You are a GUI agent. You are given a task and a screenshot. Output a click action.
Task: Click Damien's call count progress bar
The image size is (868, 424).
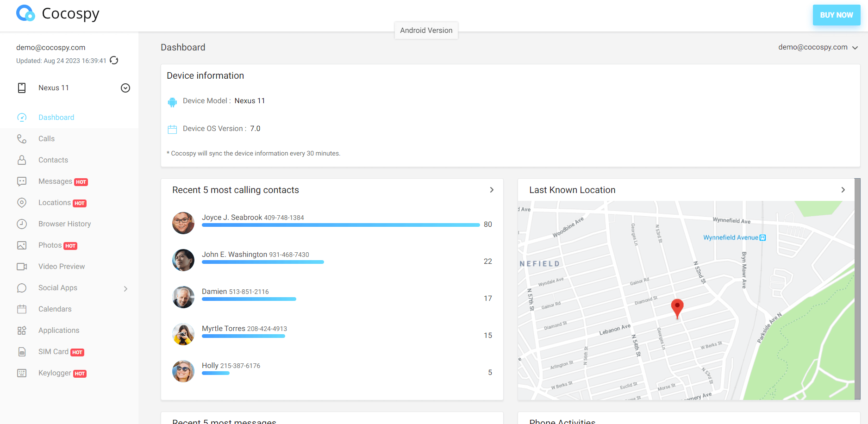click(249, 299)
